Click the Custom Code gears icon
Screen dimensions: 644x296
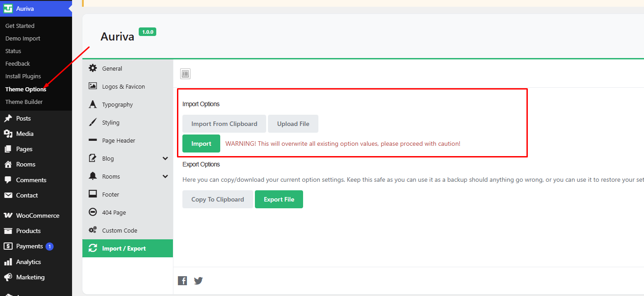[93, 230]
